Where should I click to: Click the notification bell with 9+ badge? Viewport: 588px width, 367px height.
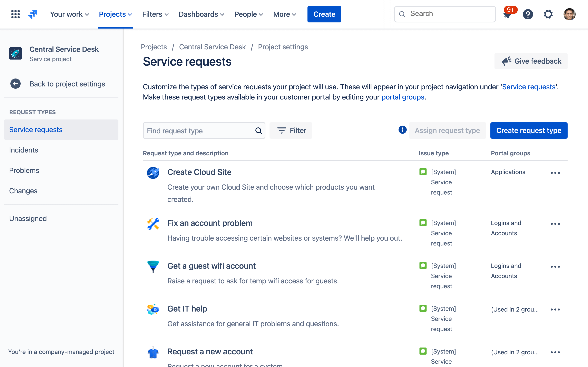[507, 13]
